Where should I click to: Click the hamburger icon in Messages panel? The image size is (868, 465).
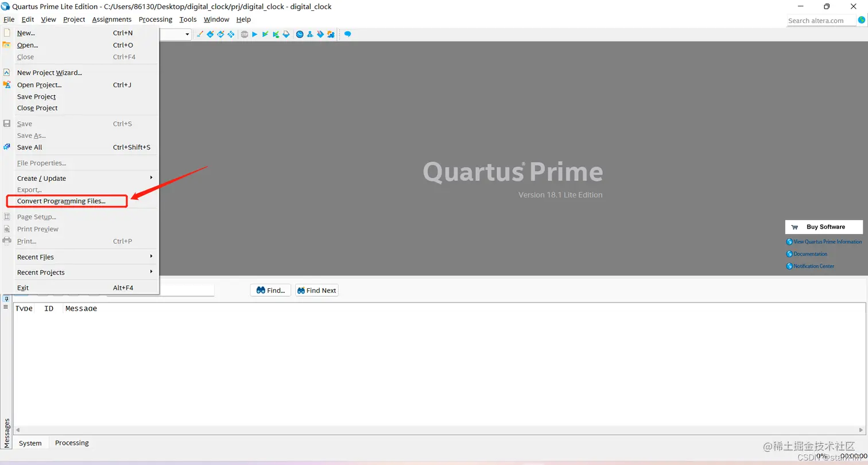pos(6,307)
